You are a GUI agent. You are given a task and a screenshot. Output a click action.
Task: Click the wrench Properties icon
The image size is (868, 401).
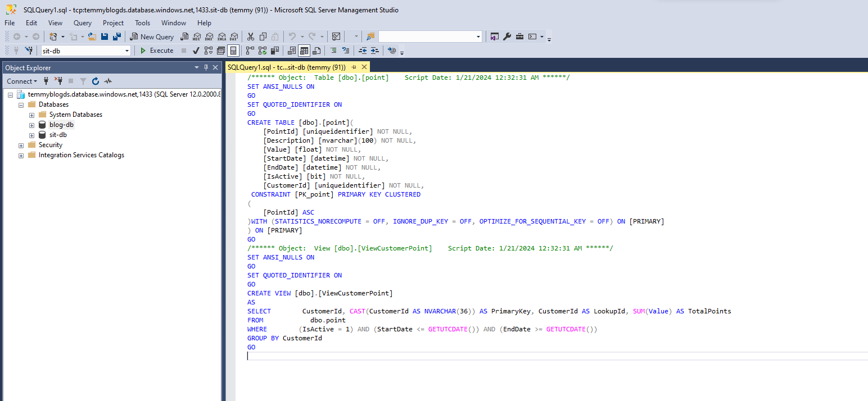507,37
